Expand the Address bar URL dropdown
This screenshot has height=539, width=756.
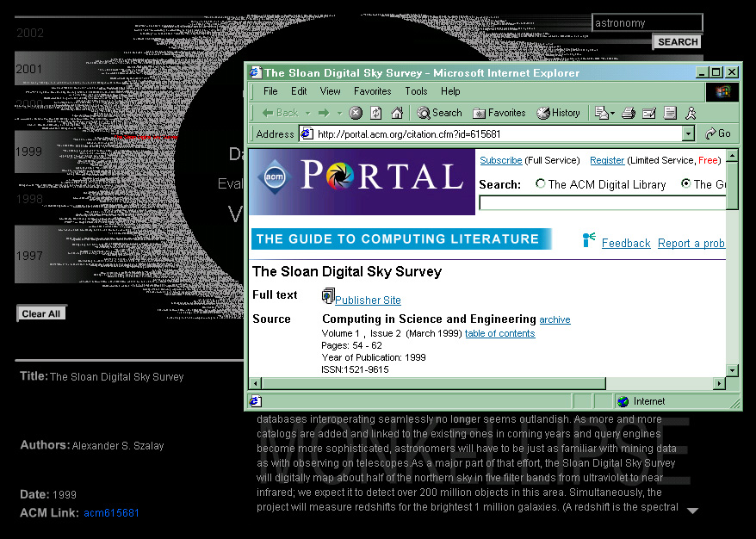tap(688, 133)
